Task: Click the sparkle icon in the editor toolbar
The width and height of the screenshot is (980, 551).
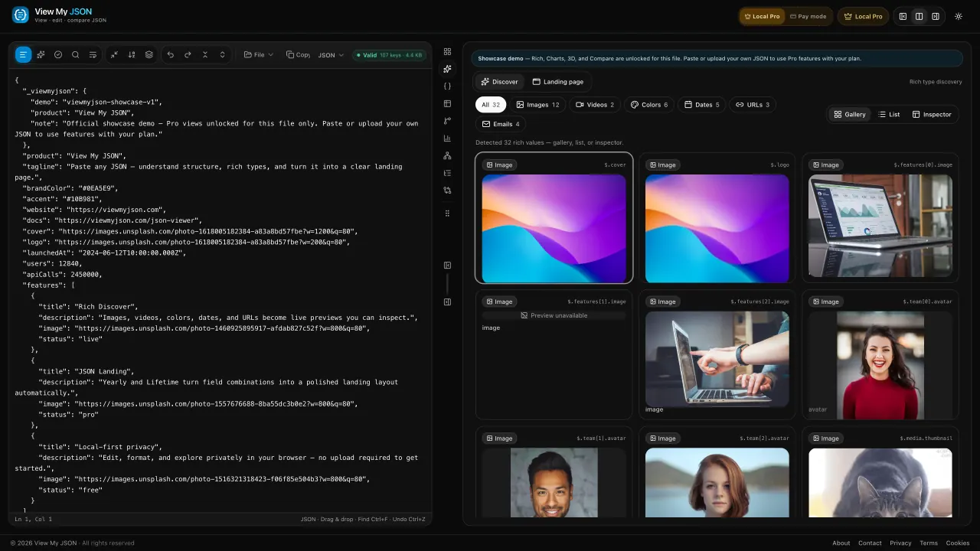Action: 41,55
